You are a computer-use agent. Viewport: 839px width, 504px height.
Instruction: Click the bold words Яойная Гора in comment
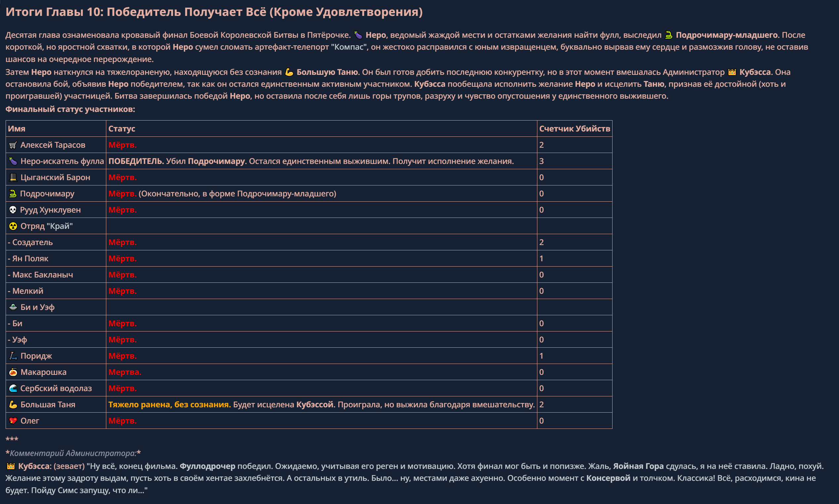pos(638,466)
